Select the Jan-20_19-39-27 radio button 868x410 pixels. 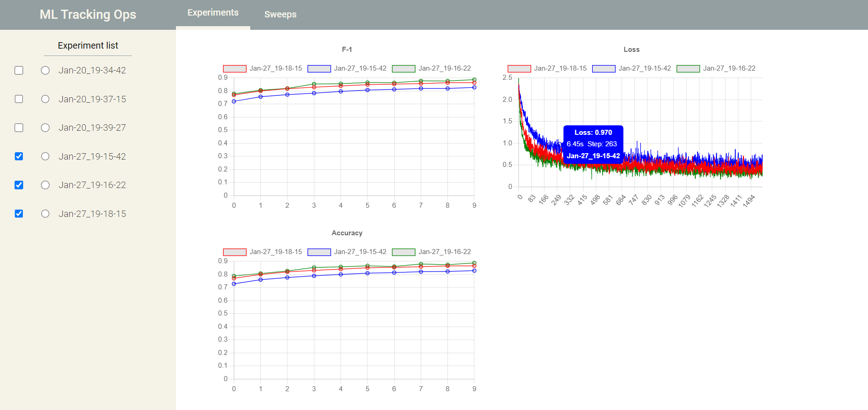(x=45, y=127)
